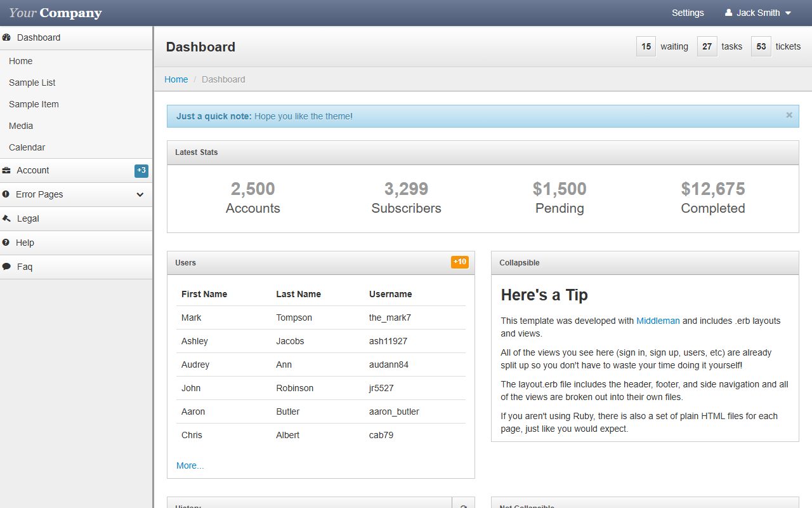812x508 pixels.
Task: Select Sample Item in the sidebar
Action: [x=34, y=104]
